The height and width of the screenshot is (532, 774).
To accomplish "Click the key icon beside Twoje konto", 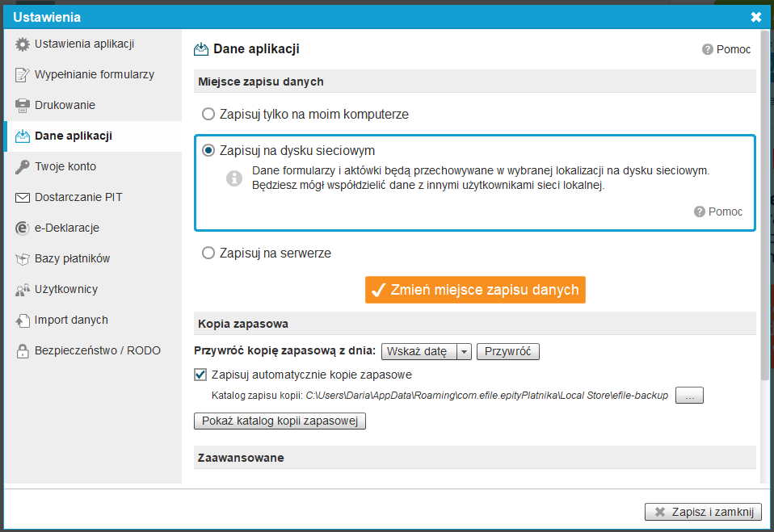I will [22, 166].
